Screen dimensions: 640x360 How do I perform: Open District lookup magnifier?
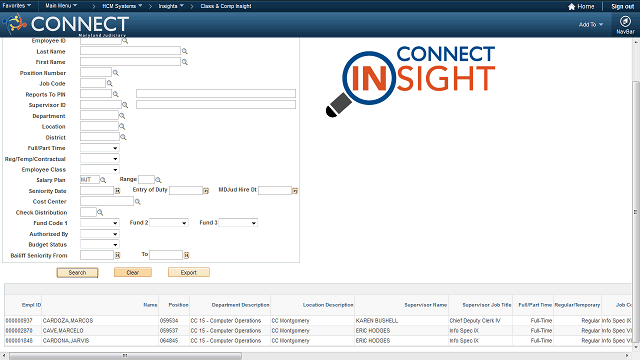(x=123, y=137)
